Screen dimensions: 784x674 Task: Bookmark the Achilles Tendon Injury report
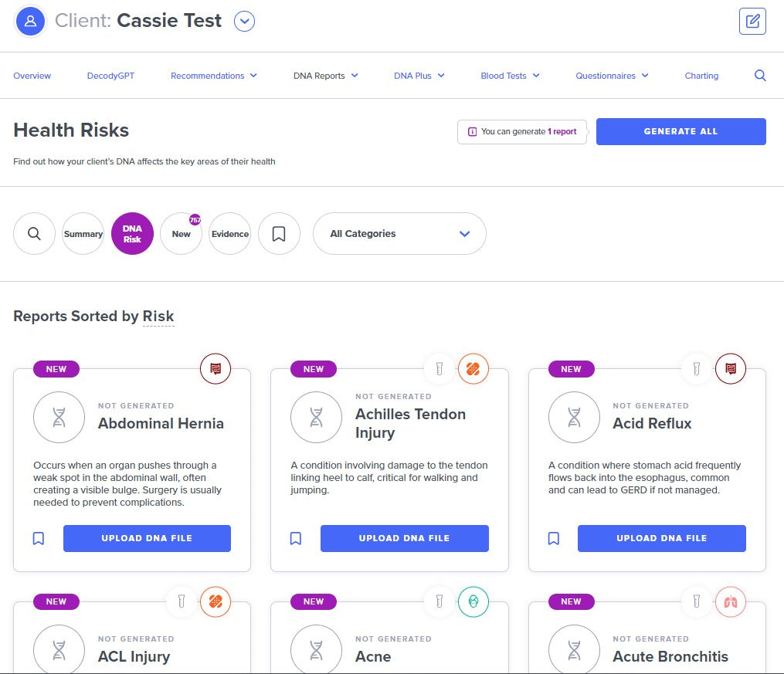pos(296,538)
